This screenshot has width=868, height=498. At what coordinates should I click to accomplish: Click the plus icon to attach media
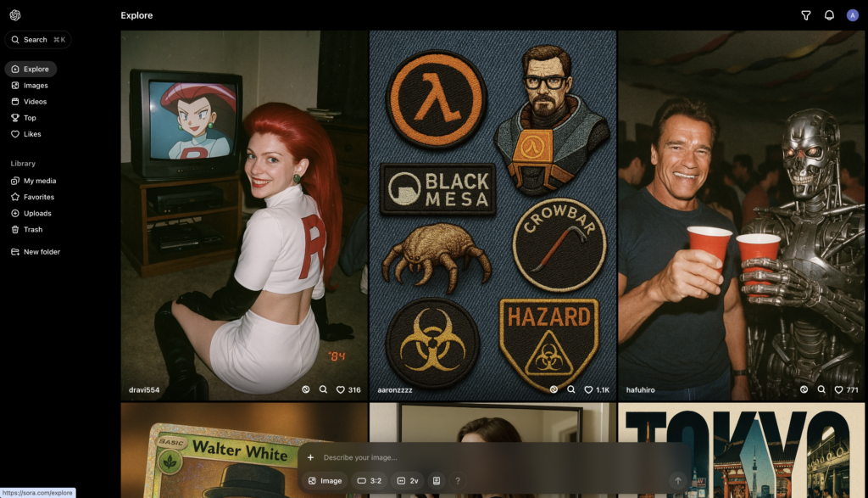tap(310, 457)
